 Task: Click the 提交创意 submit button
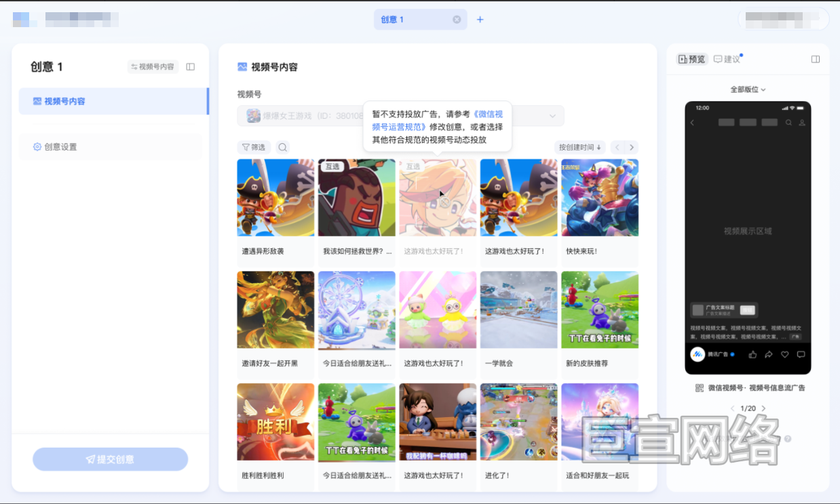click(111, 459)
